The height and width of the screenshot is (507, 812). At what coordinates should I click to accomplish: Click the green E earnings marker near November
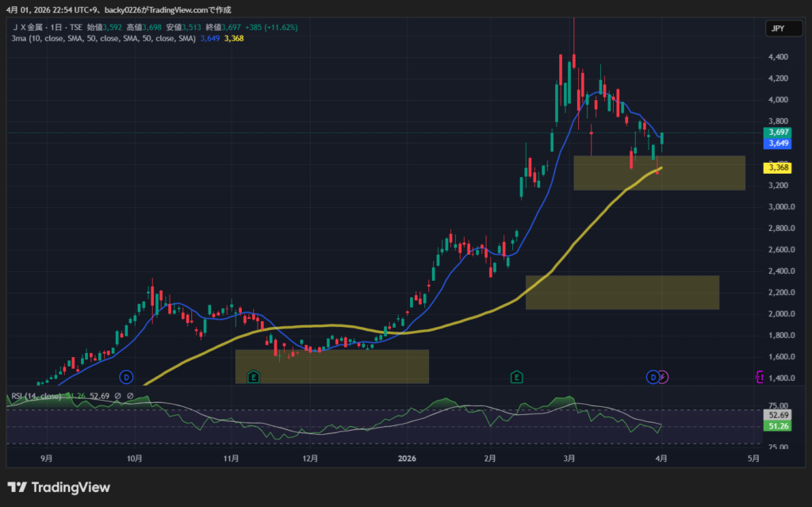pos(254,376)
